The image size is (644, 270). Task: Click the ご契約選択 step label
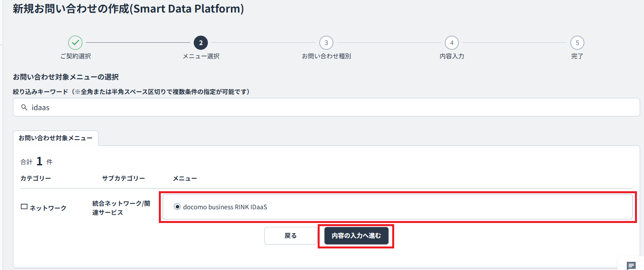[75, 56]
